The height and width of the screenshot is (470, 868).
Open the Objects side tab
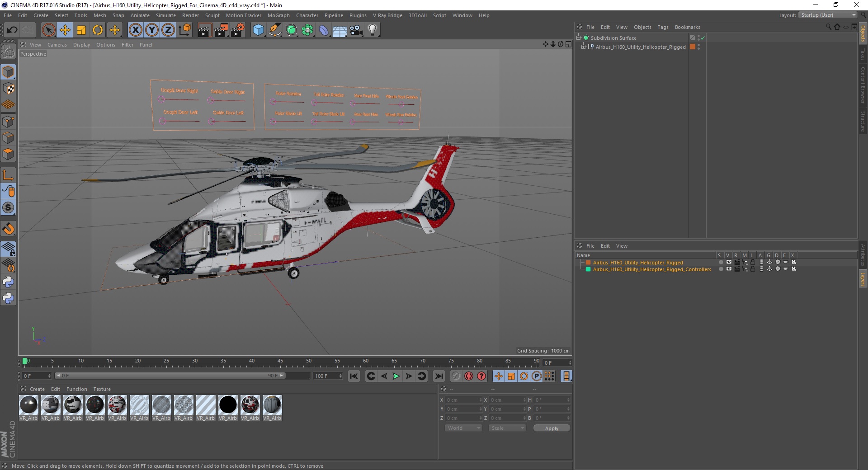point(863,34)
